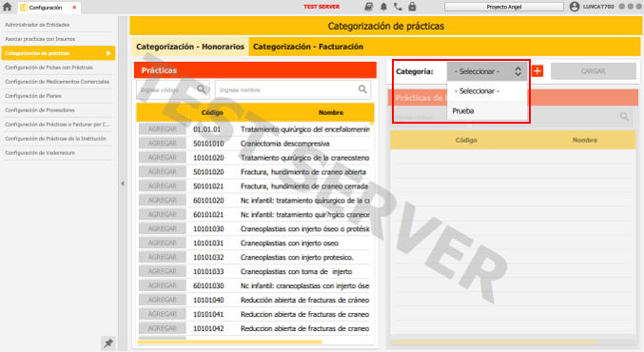Click AGREGAR for code 50101020

(x=163, y=171)
